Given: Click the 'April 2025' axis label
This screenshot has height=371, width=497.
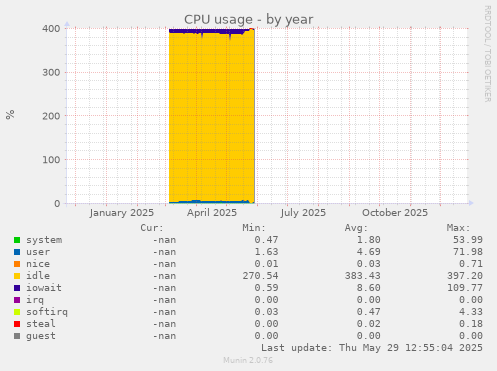Looking at the screenshot, I should (212, 213).
